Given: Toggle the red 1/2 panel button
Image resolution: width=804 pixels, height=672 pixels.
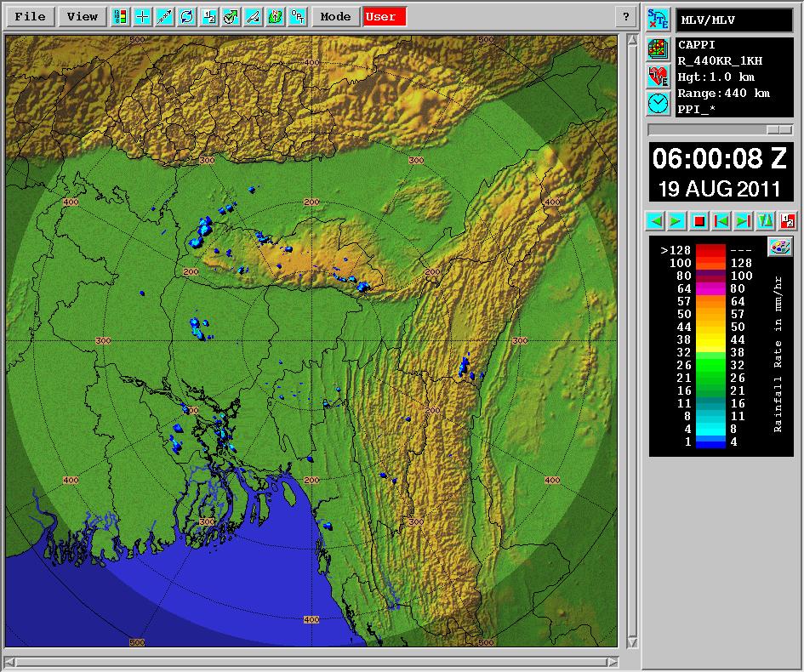Looking at the screenshot, I should [787, 221].
